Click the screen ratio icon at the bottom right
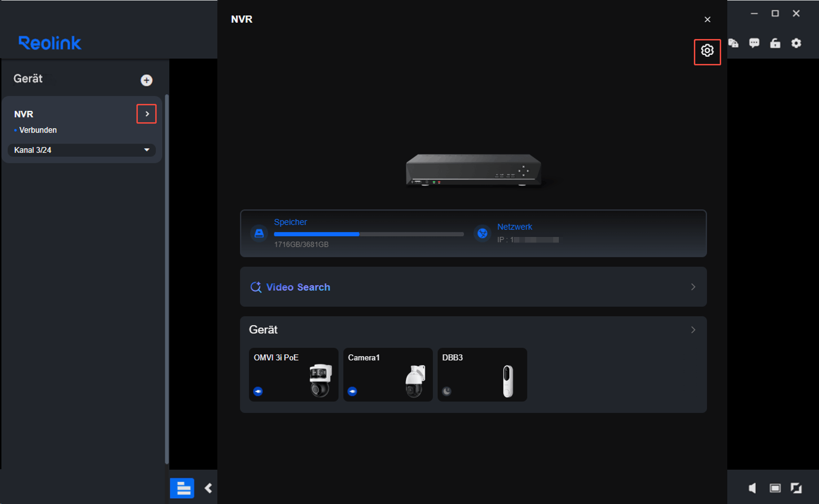 pyautogui.click(x=775, y=488)
